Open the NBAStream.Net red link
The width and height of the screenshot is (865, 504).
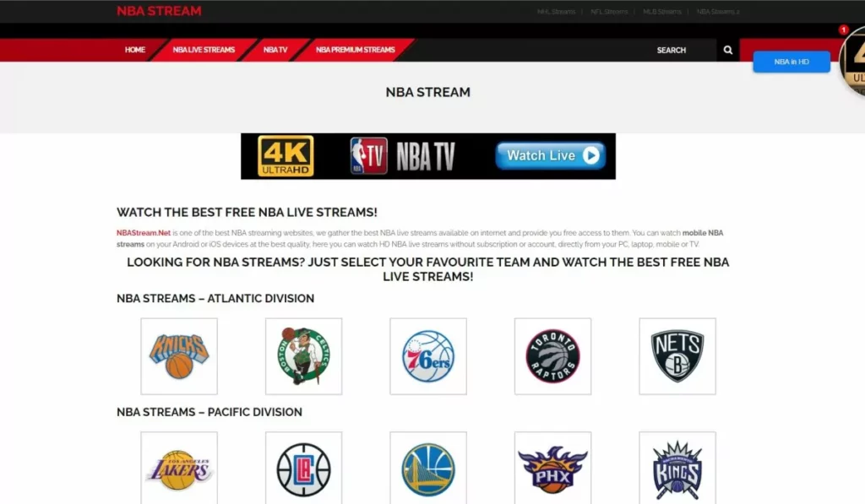144,233
